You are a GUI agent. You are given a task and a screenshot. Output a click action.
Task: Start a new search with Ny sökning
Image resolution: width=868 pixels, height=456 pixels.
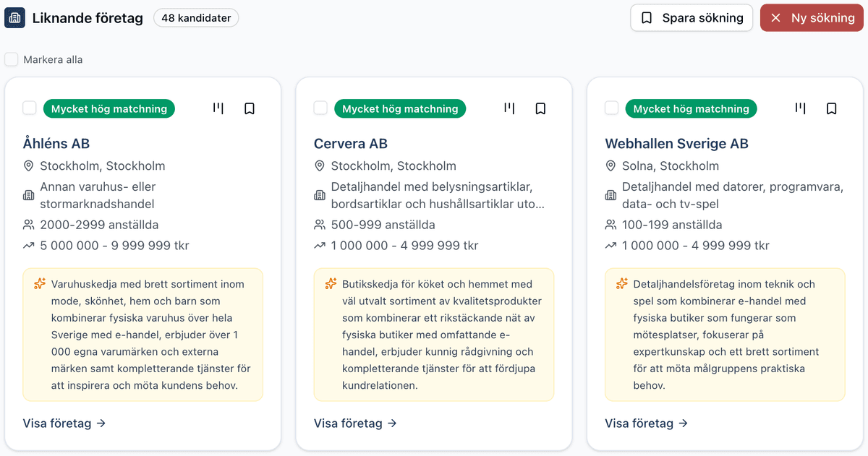point(812,17)
